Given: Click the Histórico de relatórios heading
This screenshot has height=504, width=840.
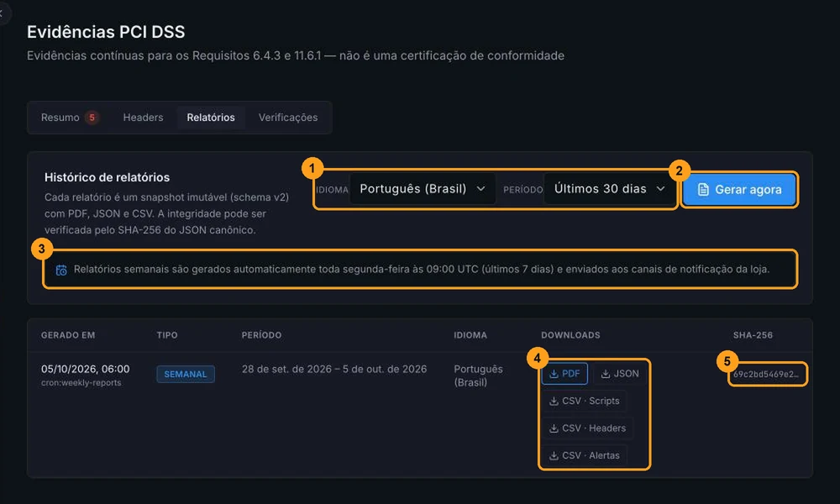Looking at the screenshot, I should tap(108, 177).
